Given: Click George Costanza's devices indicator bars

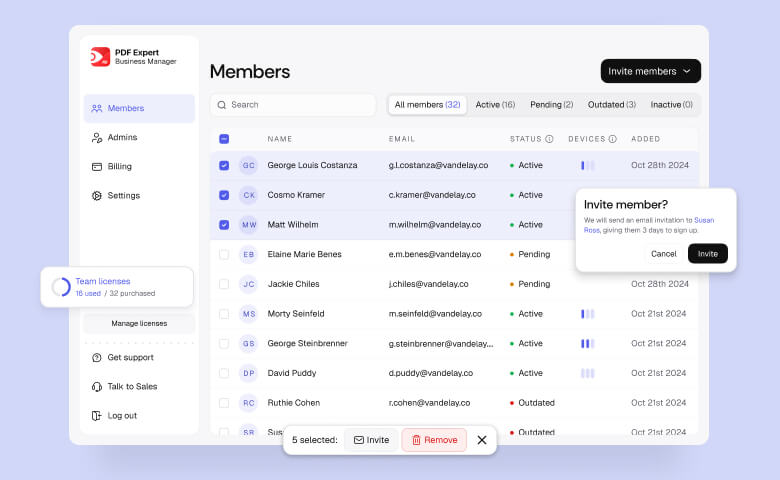Looking at the screenshot, I should pos(587,165).
